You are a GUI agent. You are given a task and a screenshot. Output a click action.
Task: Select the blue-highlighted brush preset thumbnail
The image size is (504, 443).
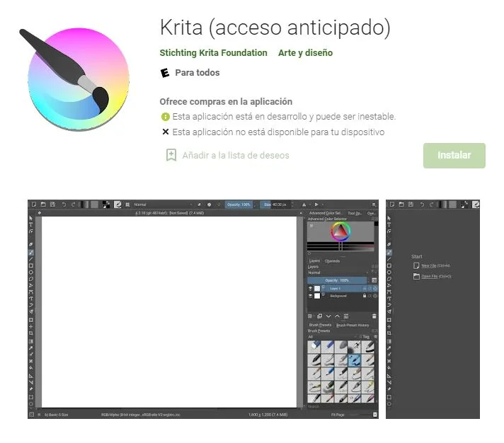pos(355,359)
